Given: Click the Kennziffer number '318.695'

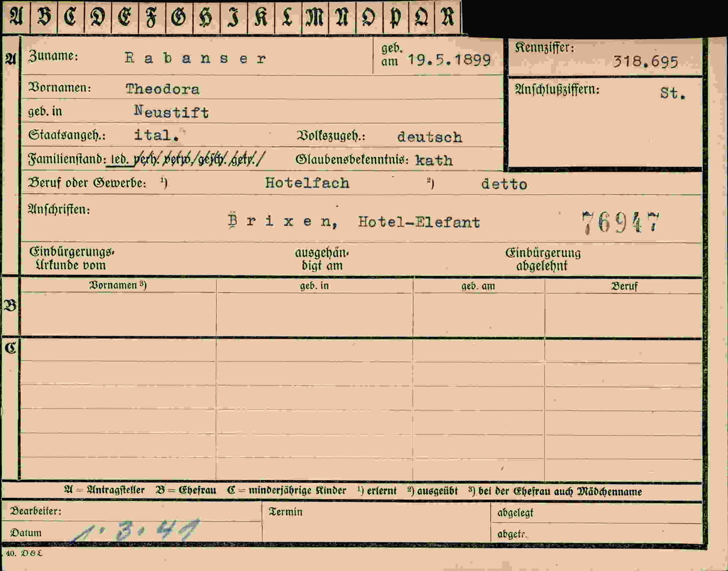Looking at the screenshot, I should (645, 62).
